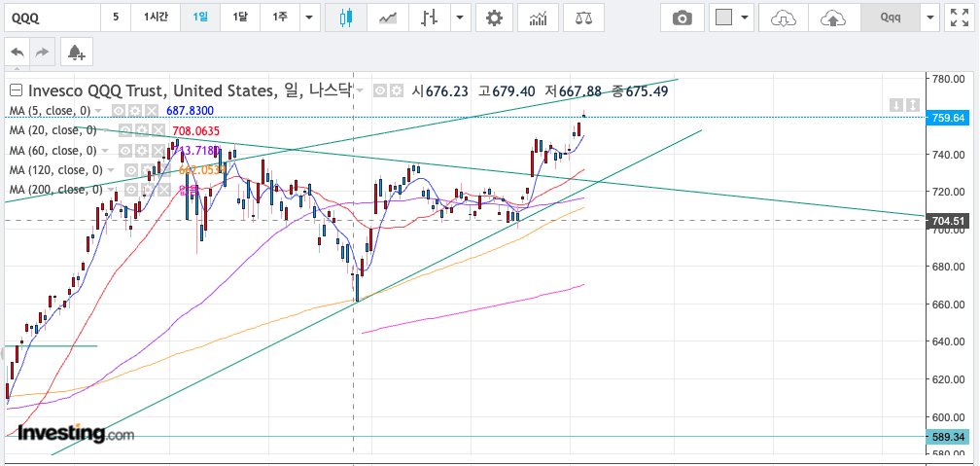The width and height of the screenshot is (980, 466).
Task: Click the 759.64 current price label
Action: [948, 117]
